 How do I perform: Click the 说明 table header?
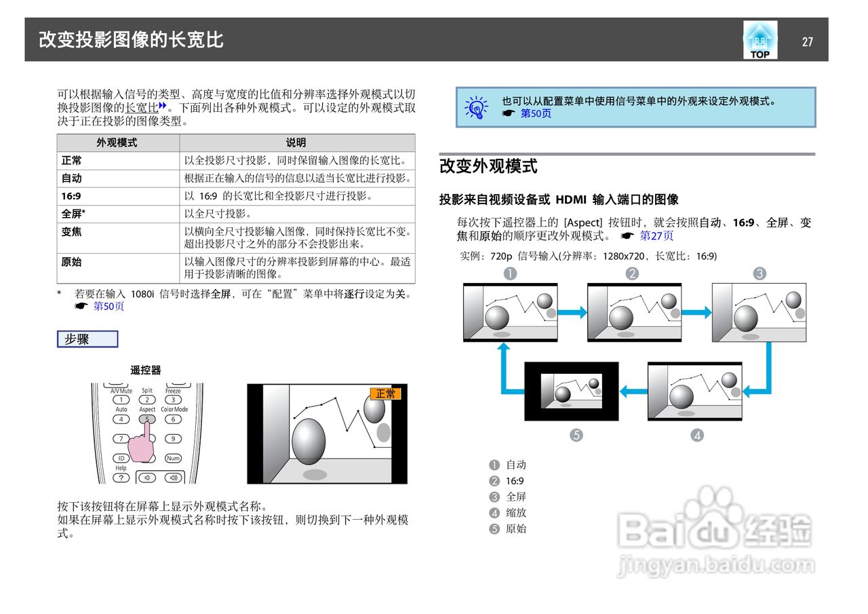click(x=296, y=142)
